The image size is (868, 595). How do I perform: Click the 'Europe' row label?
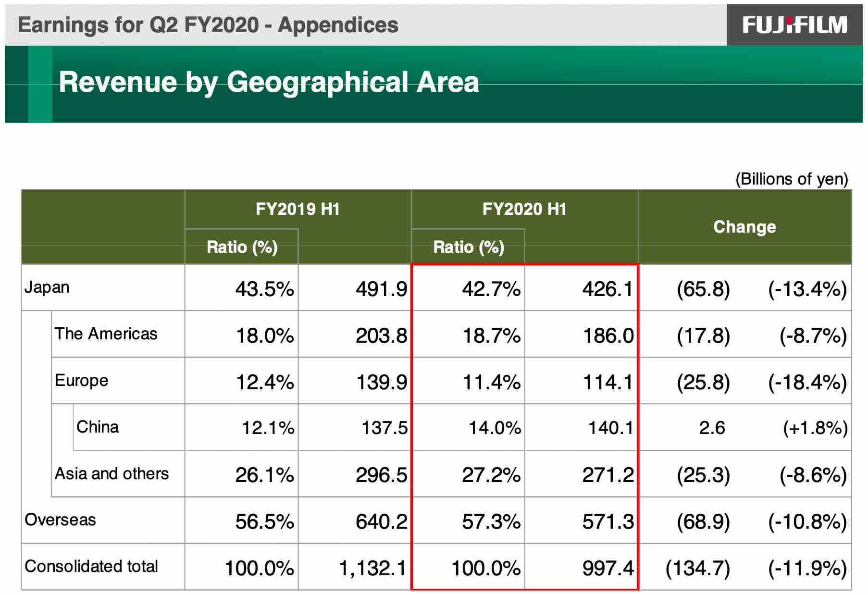point(81,380)
